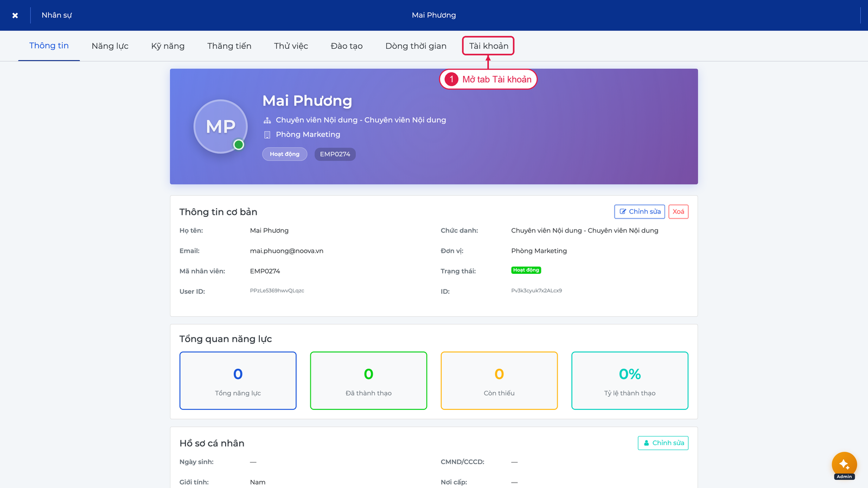Close the employee detail panel with X

[15, 15]
